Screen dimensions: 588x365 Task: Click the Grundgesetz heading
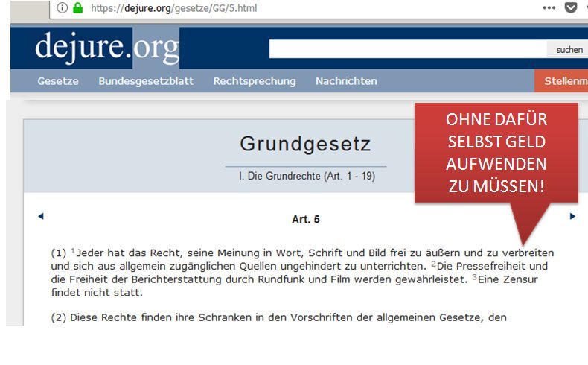305,144
